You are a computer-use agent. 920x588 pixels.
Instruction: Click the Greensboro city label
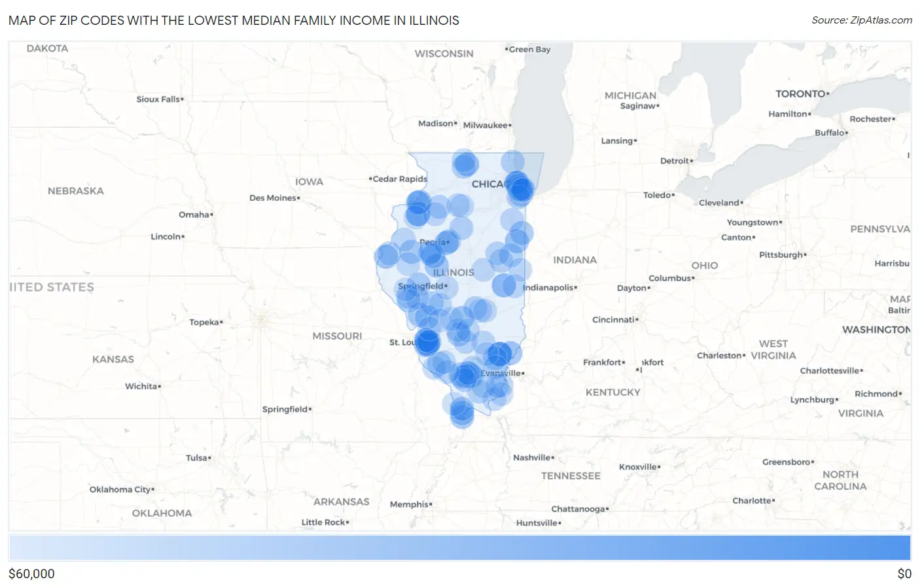tap(788, 462)
